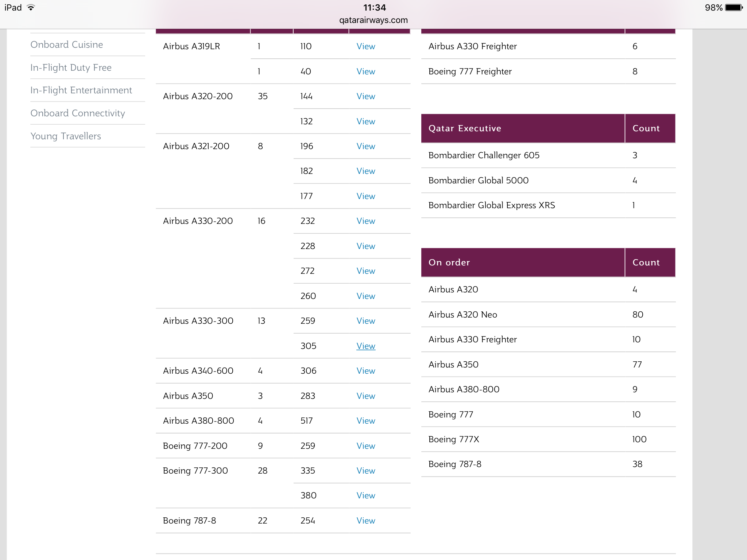The image size is (747, 560).
Task: View the 380-seat Boeing 777-300 layout
Action: point(365,495)
